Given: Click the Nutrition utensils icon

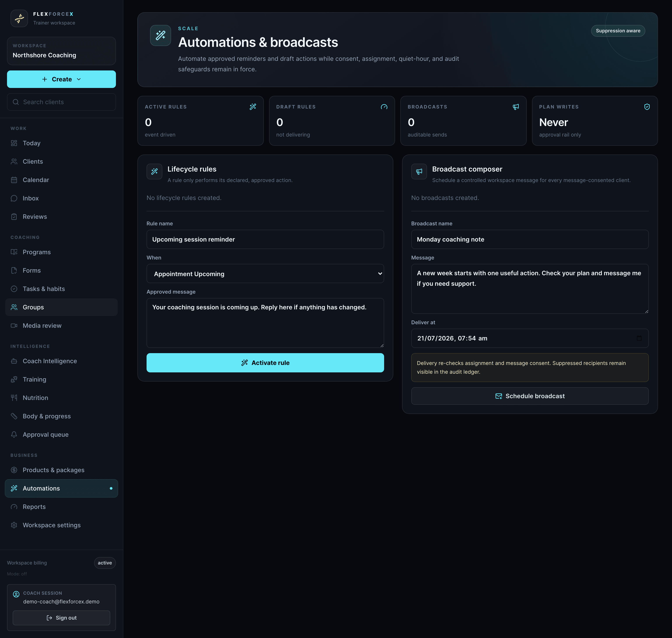Looking at the screenshot, I should [x=14, y=398].
